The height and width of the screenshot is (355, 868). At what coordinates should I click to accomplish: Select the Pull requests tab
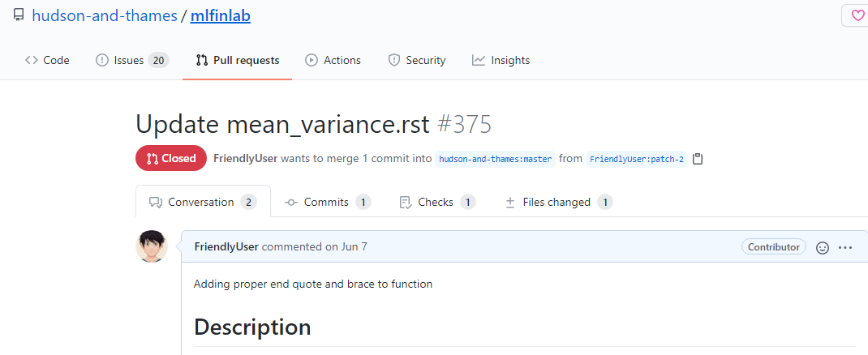237,60
